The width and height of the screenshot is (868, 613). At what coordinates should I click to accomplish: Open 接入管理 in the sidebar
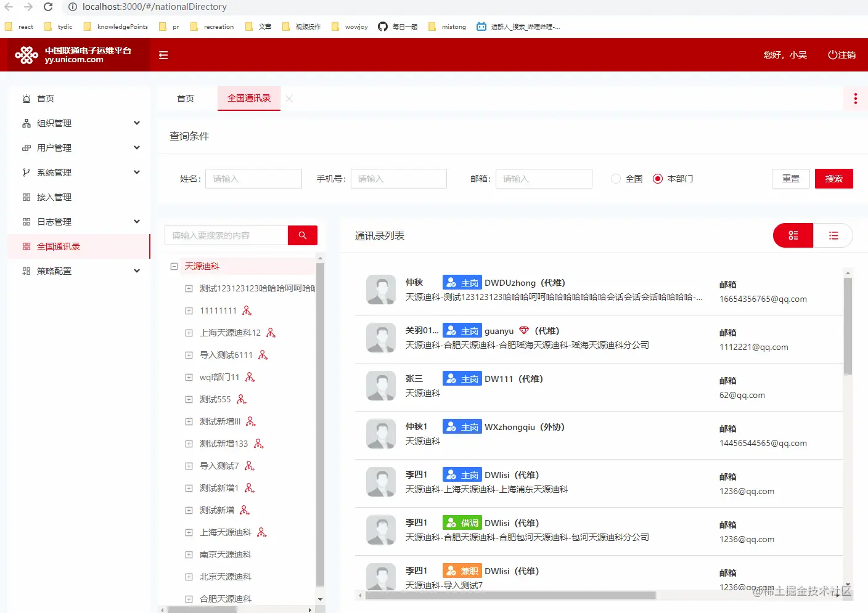[55, 197]
